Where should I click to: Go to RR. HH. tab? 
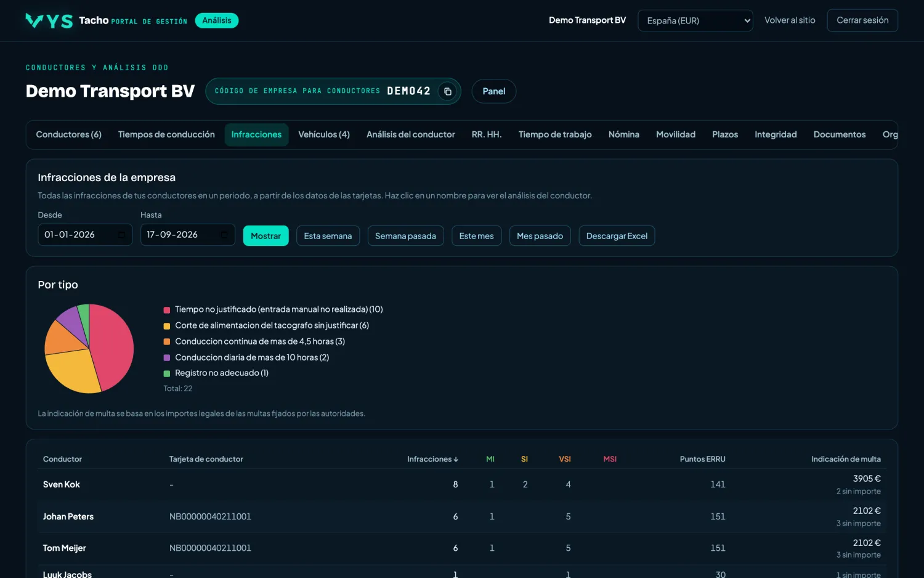pos(487,134)
